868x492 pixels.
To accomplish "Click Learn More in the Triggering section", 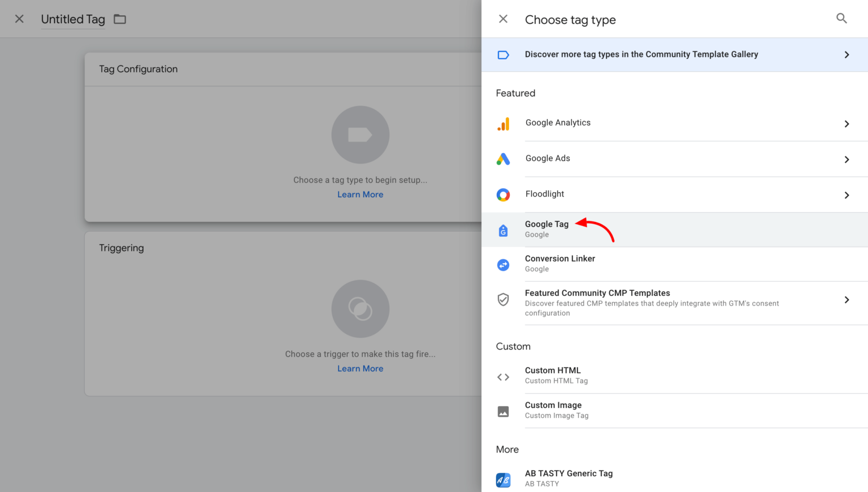I will 360,368.
